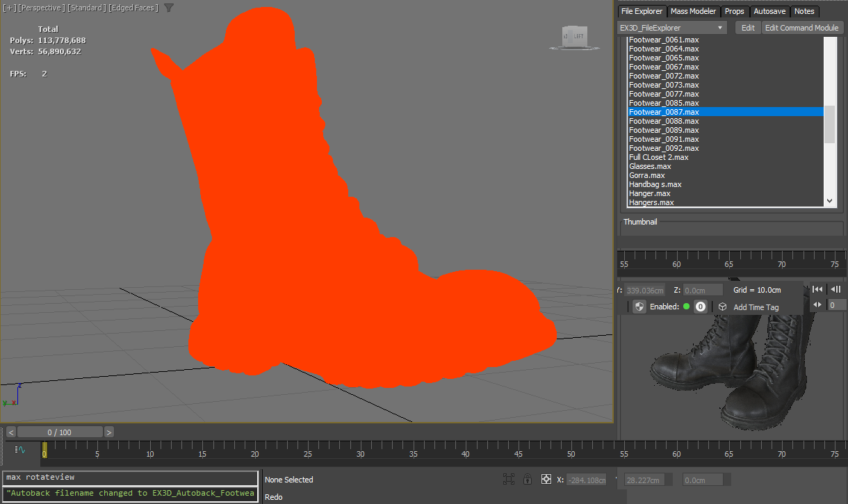Open the Props tab
The image size is (848, 504).
coord(734,11)
